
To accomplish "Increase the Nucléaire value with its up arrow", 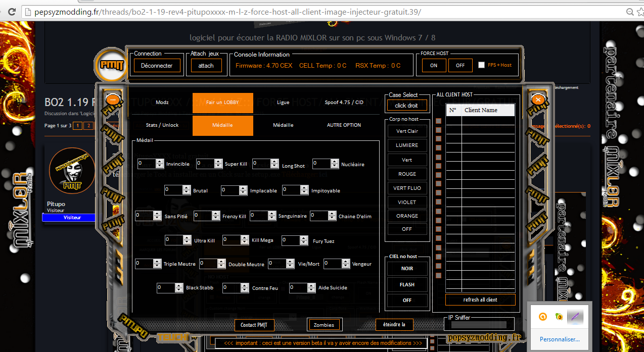I will [x=335, y=161].
